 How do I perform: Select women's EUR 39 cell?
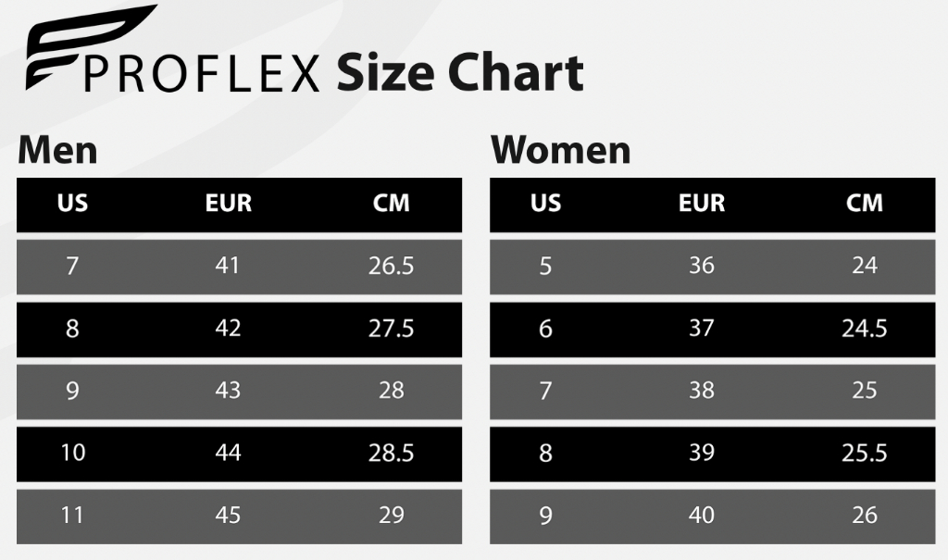pyautogui.click(x=701, y=453)
